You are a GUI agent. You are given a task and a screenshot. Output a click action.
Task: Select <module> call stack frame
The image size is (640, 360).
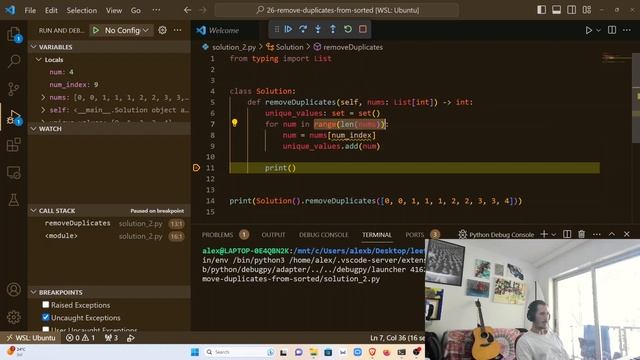pos(109,236)
